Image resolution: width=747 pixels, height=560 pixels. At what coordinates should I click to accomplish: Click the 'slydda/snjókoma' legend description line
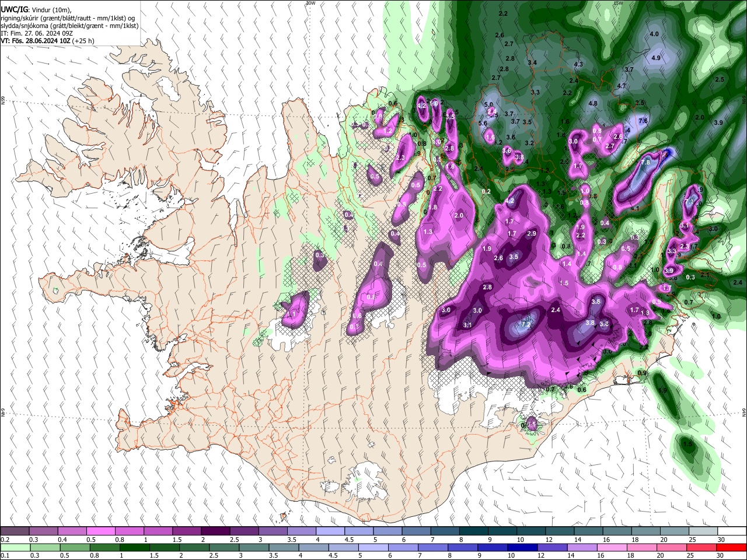[69, 26]
